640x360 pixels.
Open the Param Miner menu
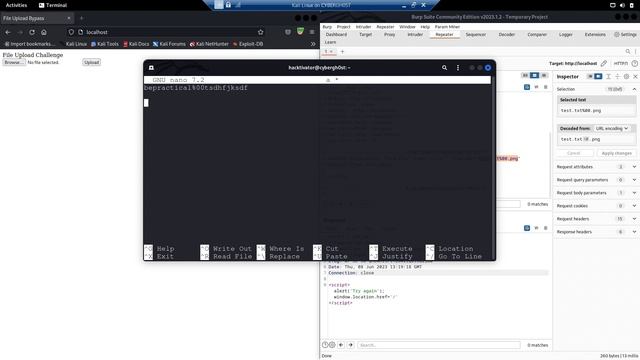tap(447, 27)
